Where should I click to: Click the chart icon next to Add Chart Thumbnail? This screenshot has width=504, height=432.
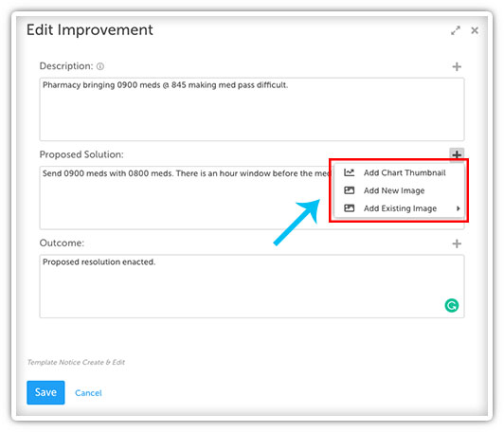(349, 172)
